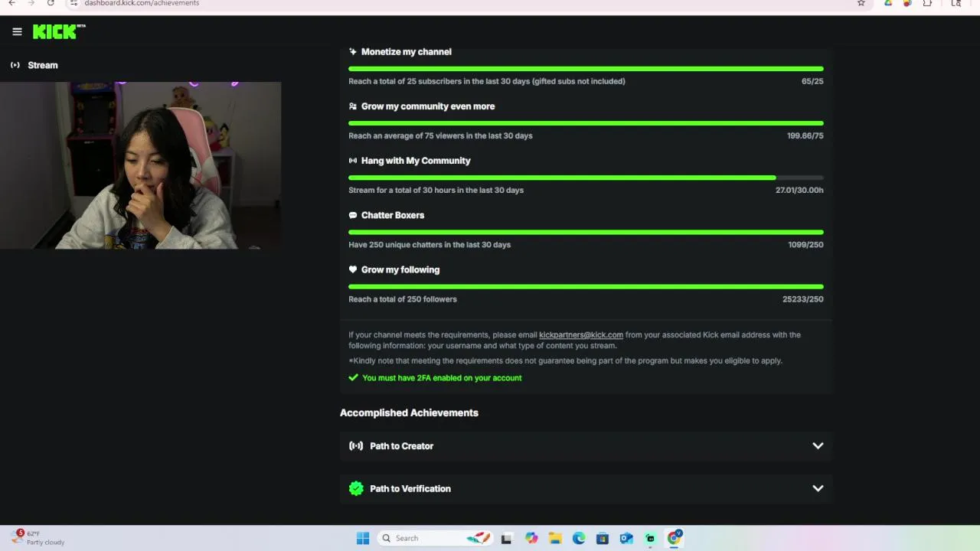Bookmark this page with the star icon
Screen dimensions: 980x551
click(861, 3)
